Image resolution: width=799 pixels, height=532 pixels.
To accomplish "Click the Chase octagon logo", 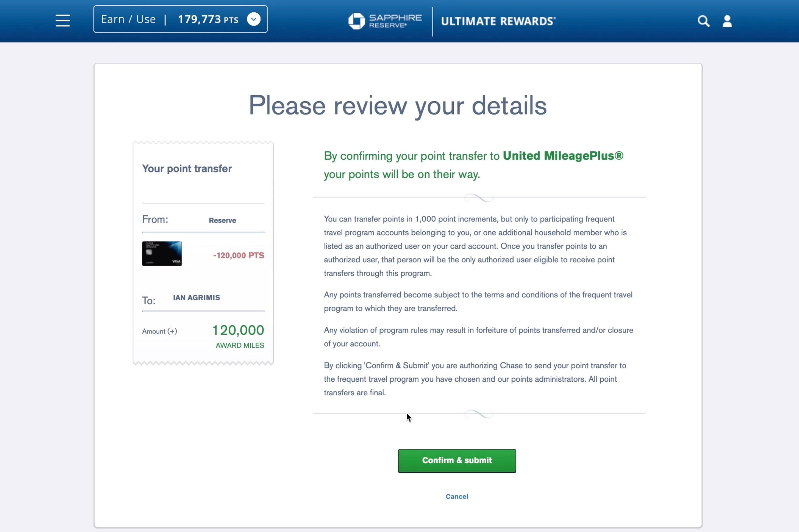I will [x=357, y=21].
